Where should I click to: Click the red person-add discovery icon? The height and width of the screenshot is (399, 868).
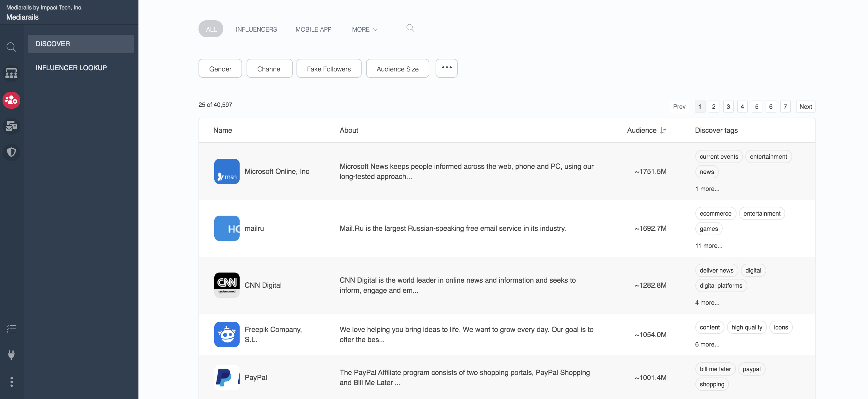(11, 100)
